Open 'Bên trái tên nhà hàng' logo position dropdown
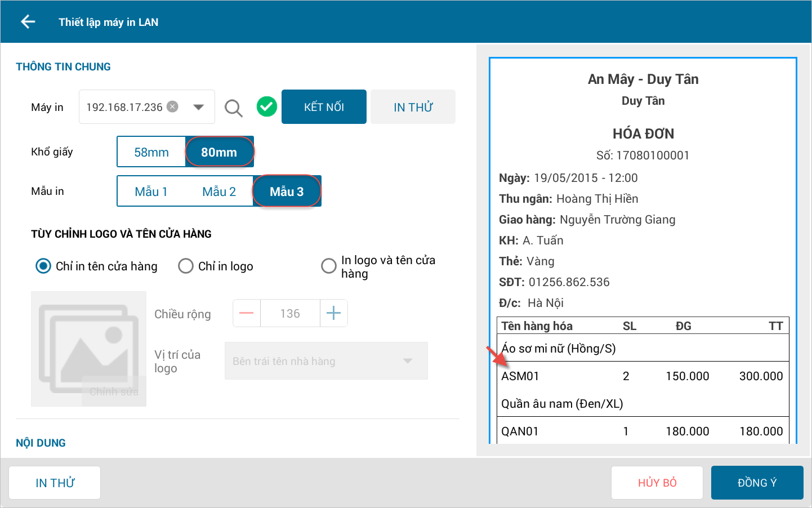812x508 pixels. [x=326, y=361]
